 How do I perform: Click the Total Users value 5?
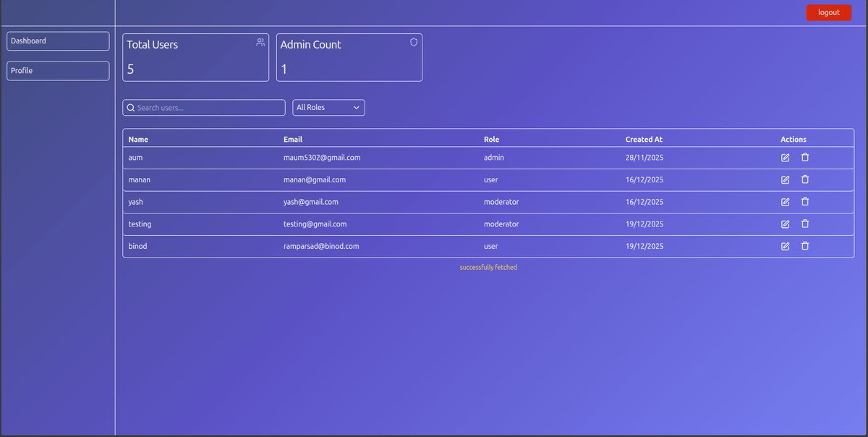(x=130, y=69)
